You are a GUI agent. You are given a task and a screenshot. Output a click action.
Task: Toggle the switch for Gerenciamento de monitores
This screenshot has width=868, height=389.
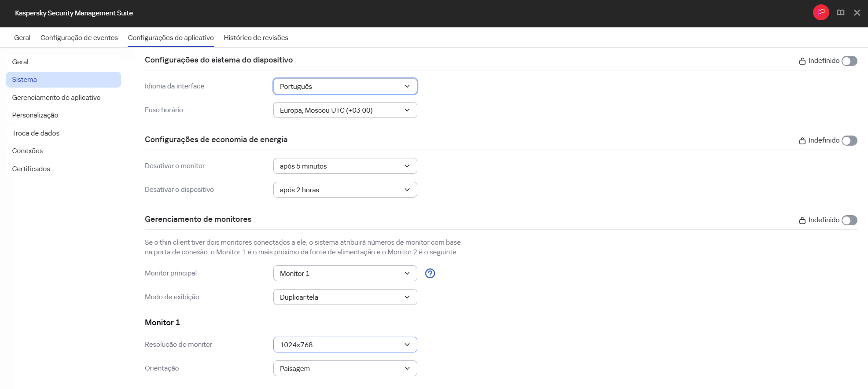pos(850,220)
